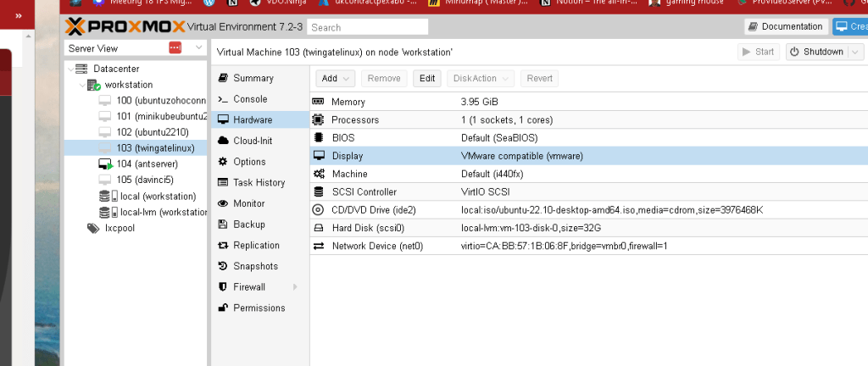
Task: Click the CD/DVD Drive disc icon
Action: [x=319, y=210]
